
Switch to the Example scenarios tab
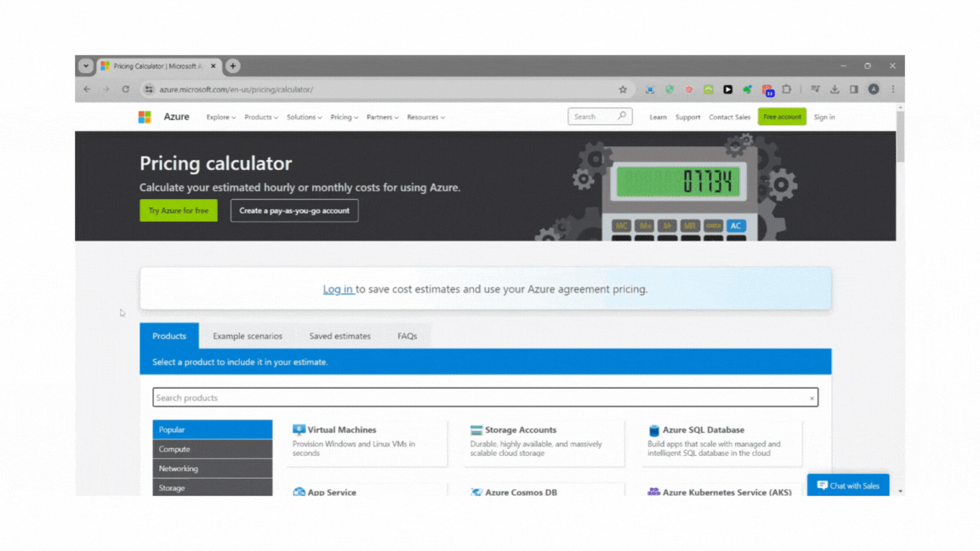tap(248, 336)
